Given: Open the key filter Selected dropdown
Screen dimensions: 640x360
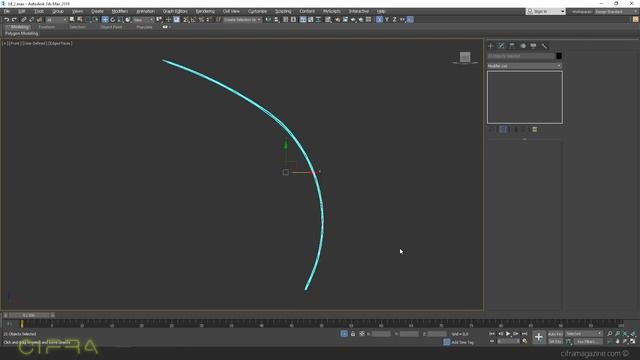Looking at the screenshot, I should 584,334.
